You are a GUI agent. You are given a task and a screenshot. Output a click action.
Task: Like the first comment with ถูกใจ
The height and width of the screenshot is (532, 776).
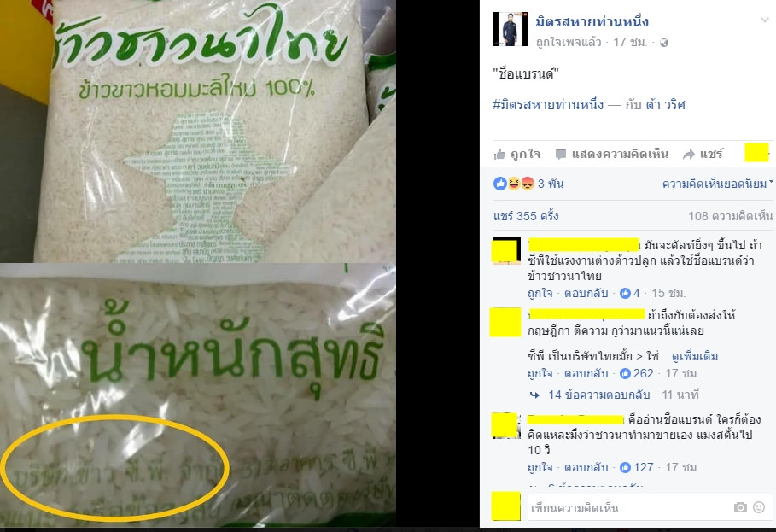coord(540,293)
